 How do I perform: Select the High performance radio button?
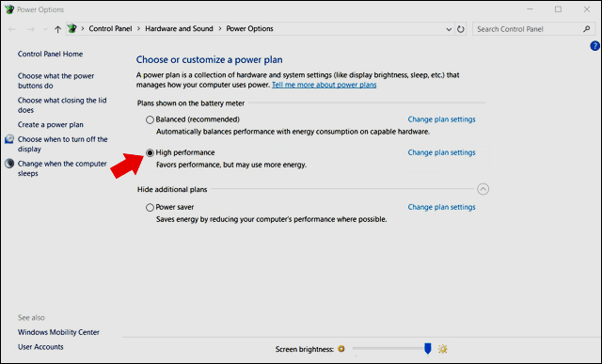click(150, 152)
